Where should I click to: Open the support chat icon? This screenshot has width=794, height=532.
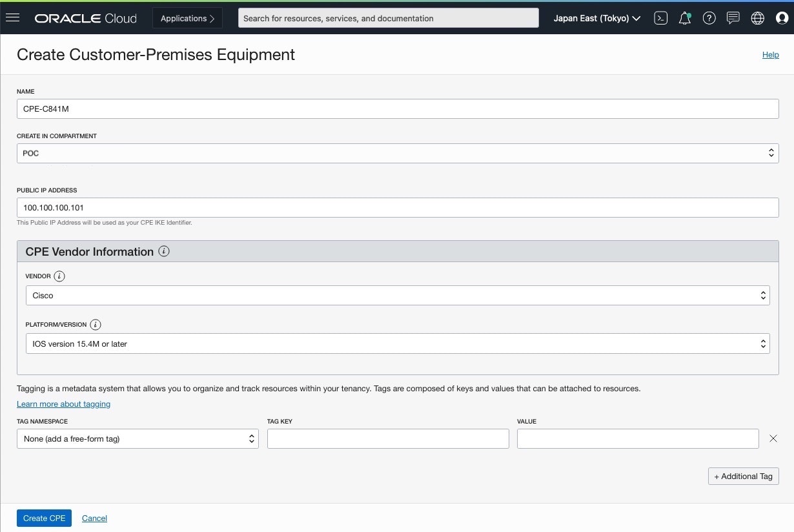[x=733, y=18]
